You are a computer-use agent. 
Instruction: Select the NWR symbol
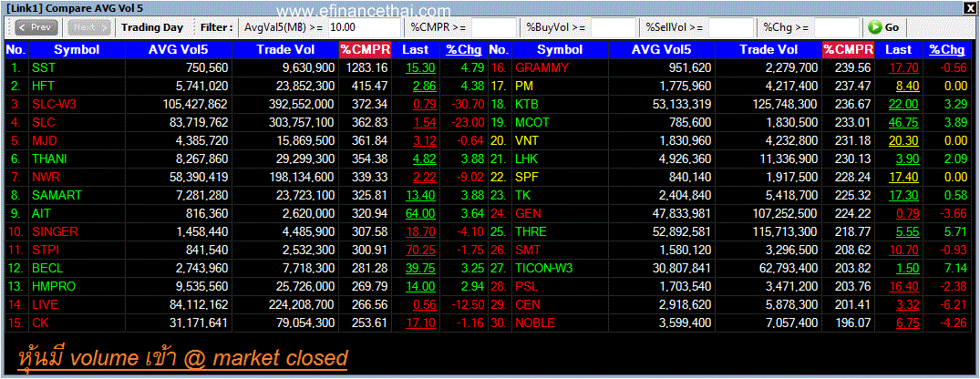tap(46, 178)
